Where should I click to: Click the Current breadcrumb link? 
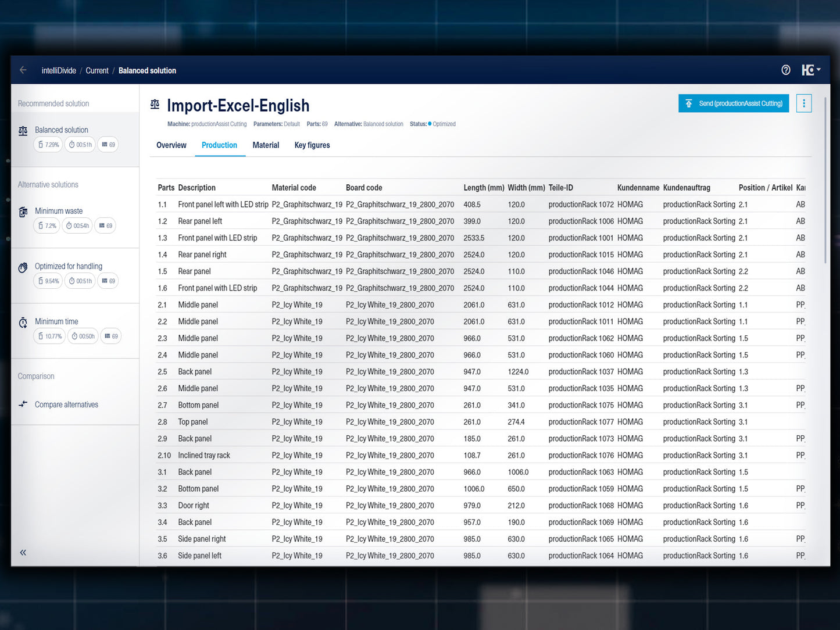[97, 71]
